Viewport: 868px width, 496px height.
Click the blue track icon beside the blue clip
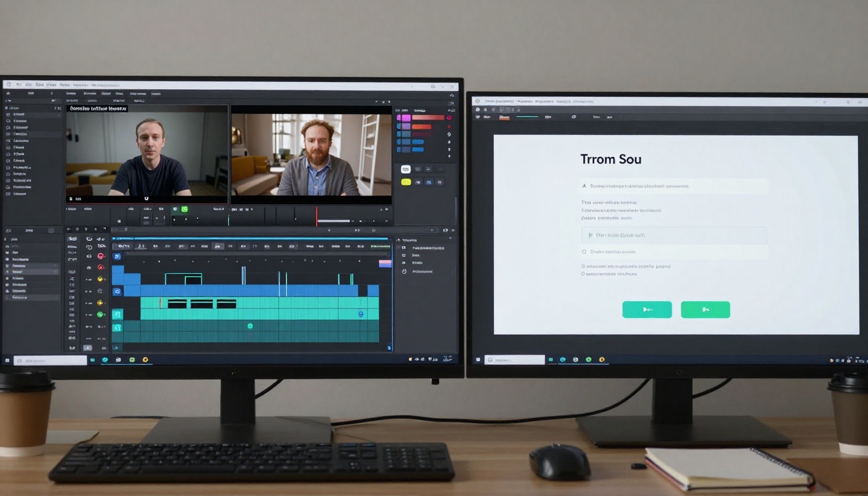[x=117, y=291]
